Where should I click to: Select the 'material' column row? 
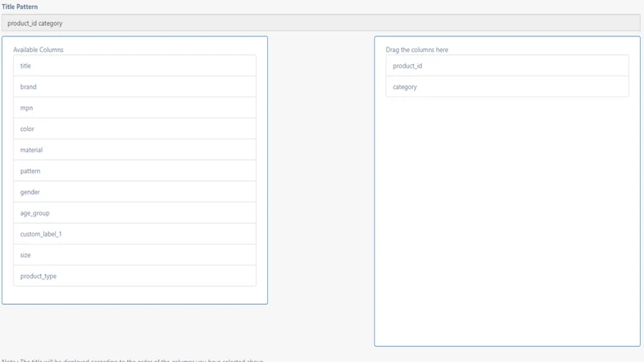tap(134, 150)
